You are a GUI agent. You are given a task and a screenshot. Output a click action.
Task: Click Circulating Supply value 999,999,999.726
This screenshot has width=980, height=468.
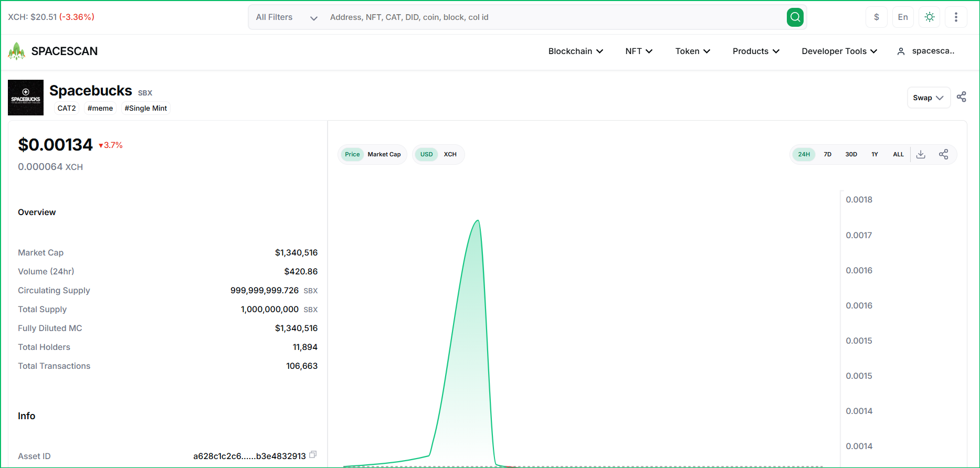pyautogui.click(x=265, y=290)
